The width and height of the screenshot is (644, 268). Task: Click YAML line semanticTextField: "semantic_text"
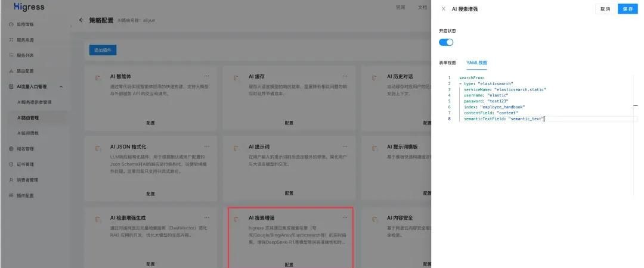(503, 119)
